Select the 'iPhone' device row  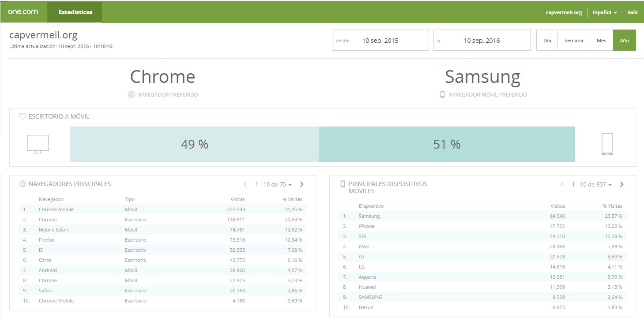[x=482, y=226]
